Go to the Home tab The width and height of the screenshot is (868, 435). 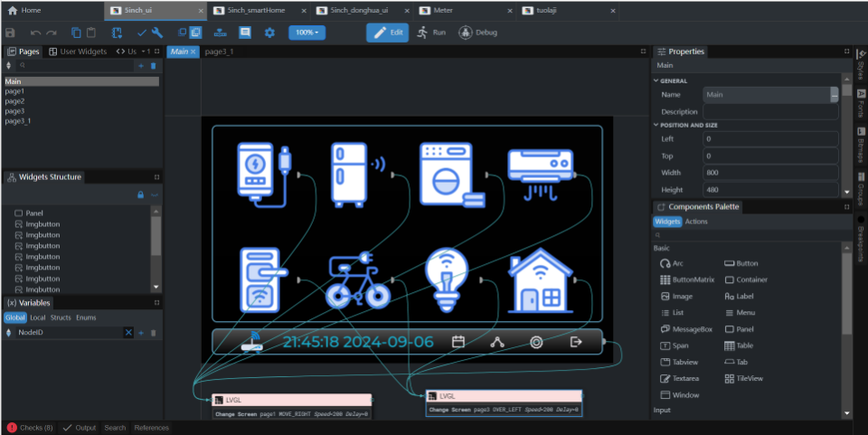coord(25,11)
